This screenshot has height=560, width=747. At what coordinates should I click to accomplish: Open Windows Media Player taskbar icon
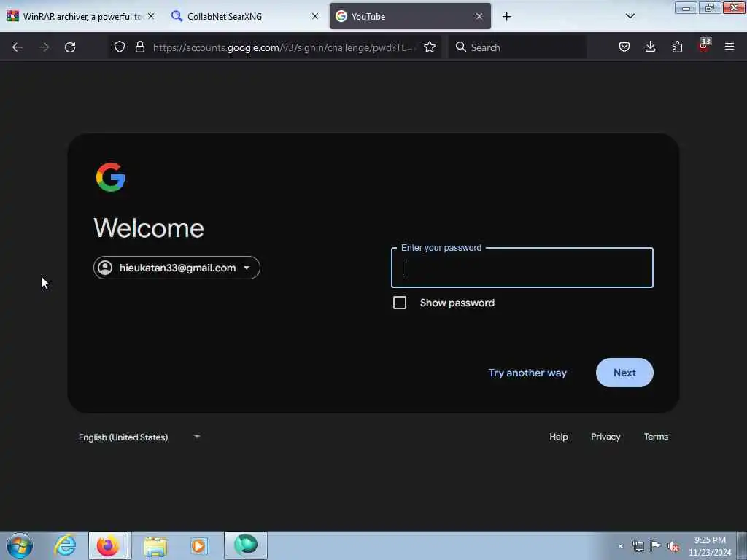(x=199, y=545)
